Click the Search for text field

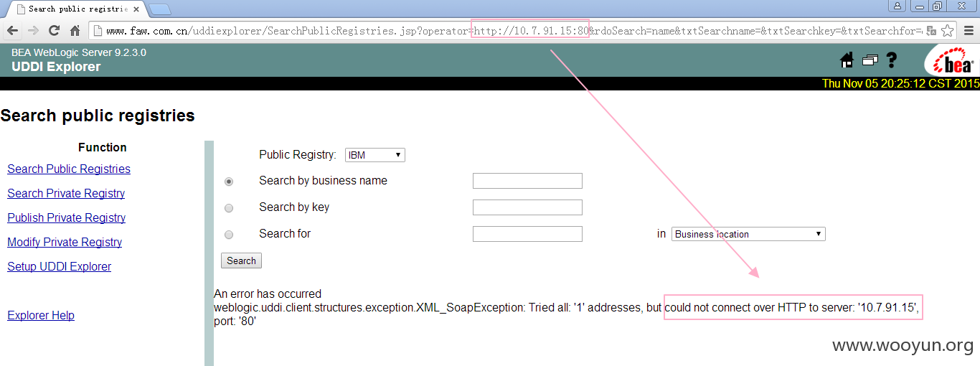coord(527,234)
